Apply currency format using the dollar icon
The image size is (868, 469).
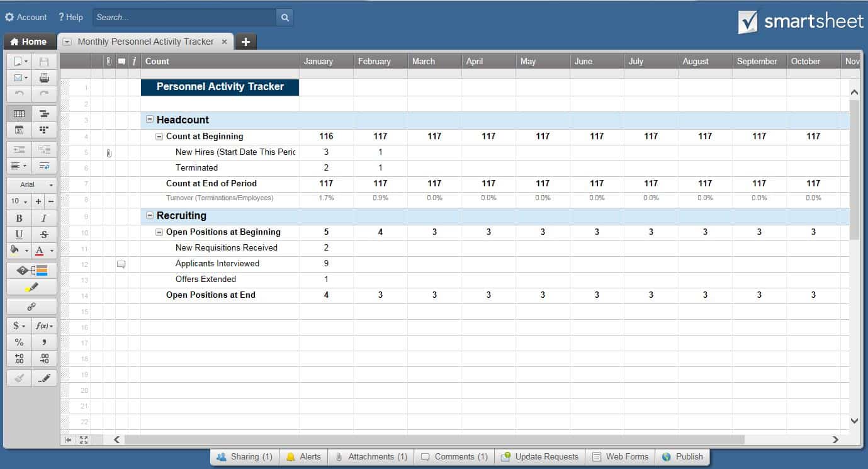16,325
